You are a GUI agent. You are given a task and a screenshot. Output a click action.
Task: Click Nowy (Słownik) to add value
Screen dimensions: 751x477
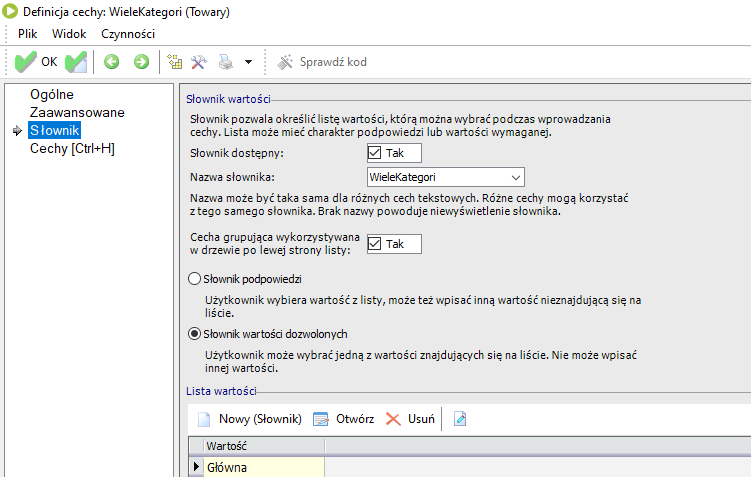(x=249, y=419)
